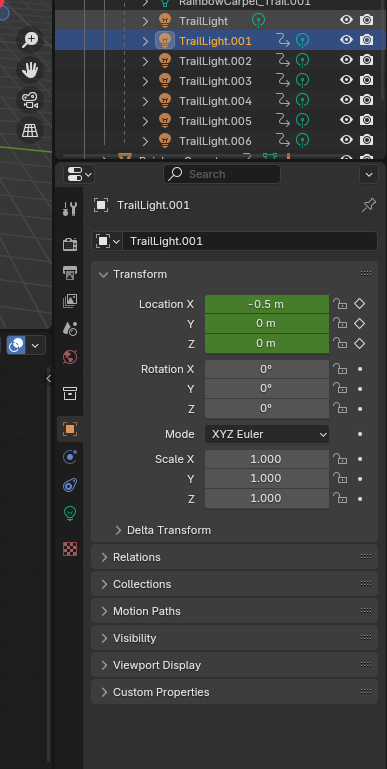Image resolution: width=387 pixels, height=769 pixels.
Task: Open the View Layer properties tab
Action: click(70, 301)
